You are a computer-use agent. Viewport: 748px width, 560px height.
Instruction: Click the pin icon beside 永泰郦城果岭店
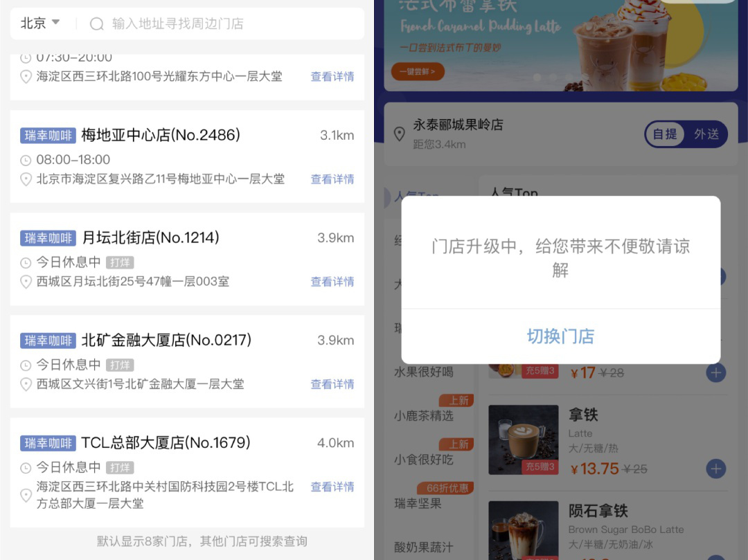pos(400,134)
